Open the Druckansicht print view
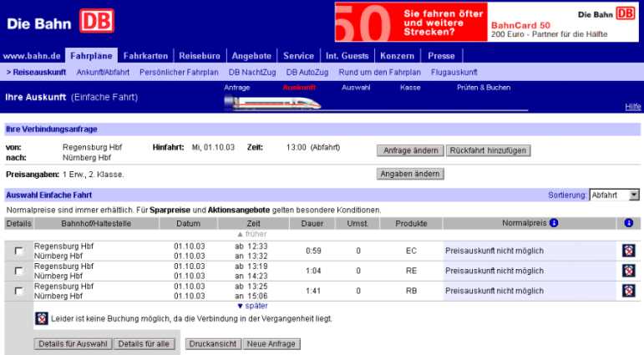This screenshot has width=644, height=355. tap(213, 344)
